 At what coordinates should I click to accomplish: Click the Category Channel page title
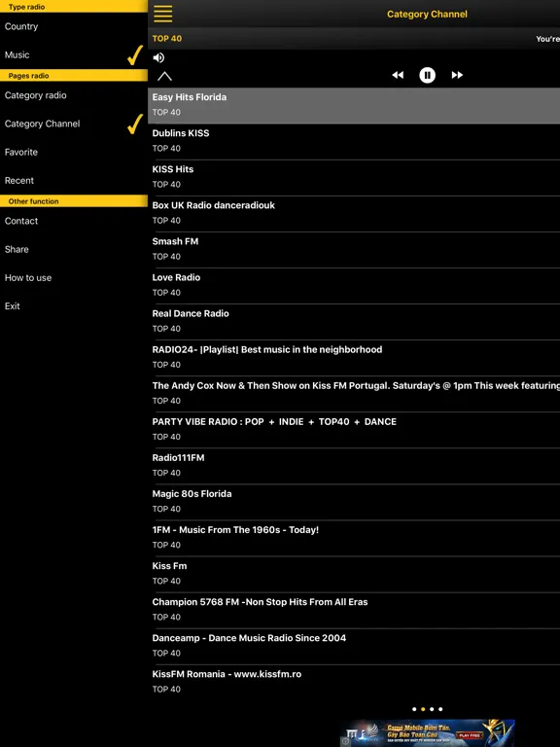427,15
